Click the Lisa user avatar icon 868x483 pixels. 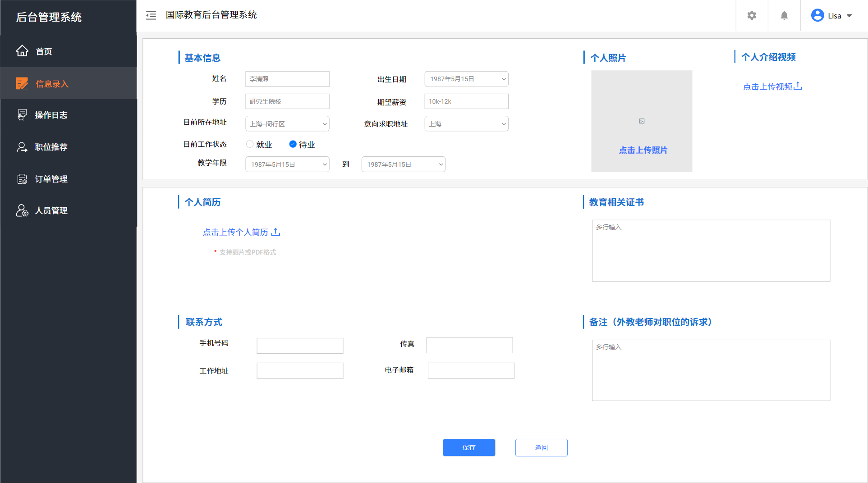817,15
